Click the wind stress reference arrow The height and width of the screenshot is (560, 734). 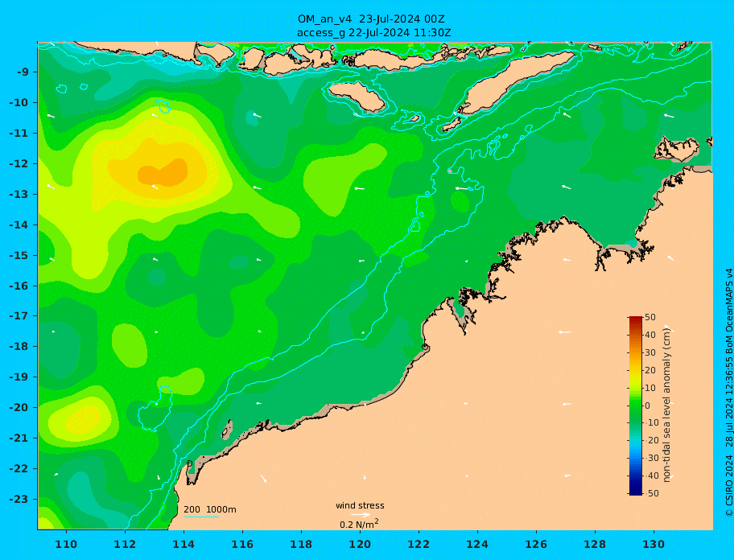pyautogui.click(x=361, y=515)
